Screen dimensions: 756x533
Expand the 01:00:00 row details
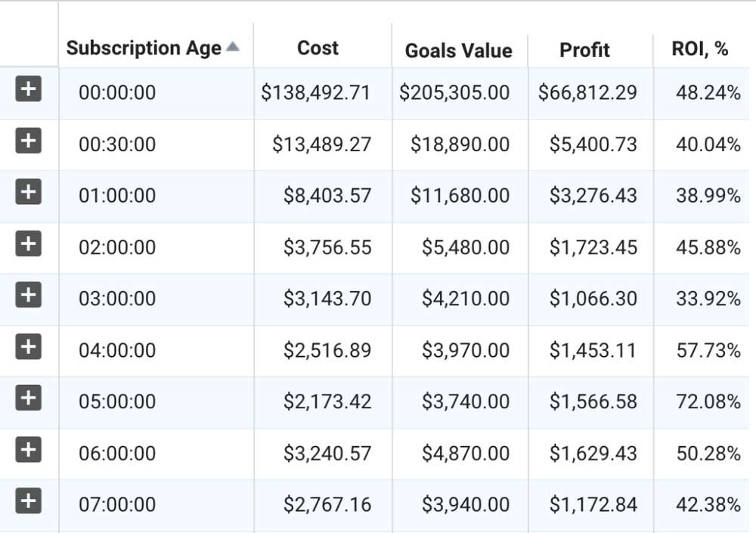(28, 193)
